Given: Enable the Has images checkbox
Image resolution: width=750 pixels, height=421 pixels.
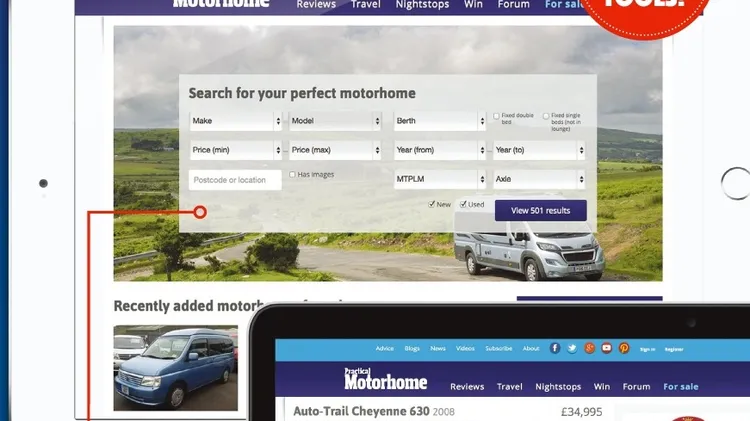Looking at the screenshot, I should point(292,175).
